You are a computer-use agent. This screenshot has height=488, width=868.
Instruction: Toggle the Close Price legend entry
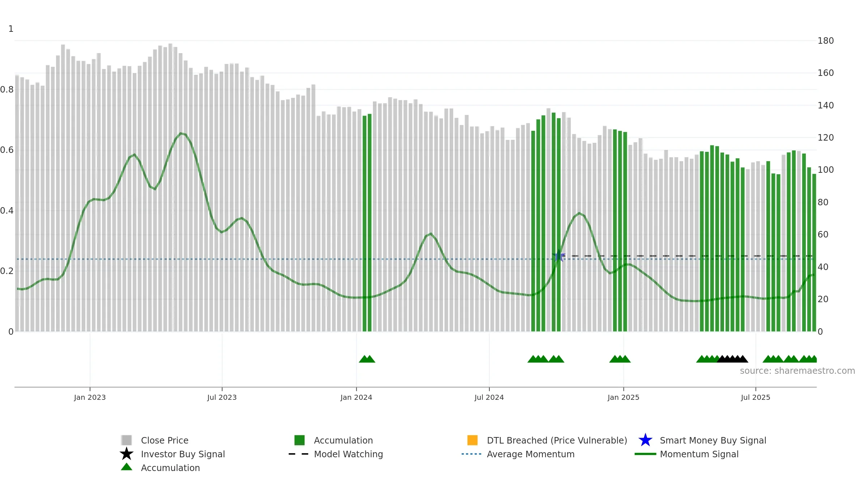click(x=155, y=440)
